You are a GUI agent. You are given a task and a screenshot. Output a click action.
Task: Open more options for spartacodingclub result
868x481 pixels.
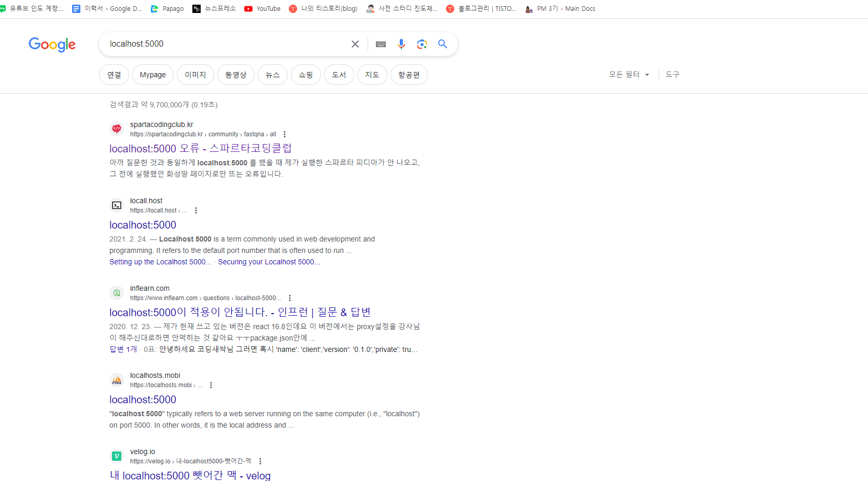(x=285, y=134)
